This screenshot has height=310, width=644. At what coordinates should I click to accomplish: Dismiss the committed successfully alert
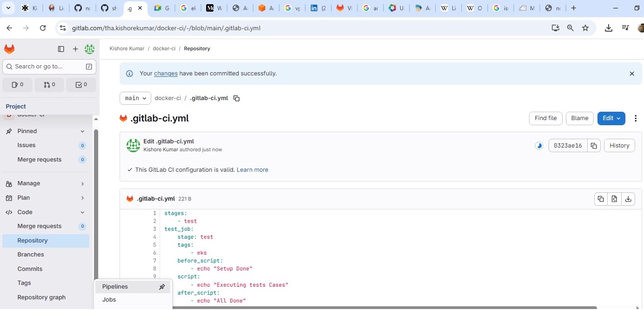(x=632, y=74)
